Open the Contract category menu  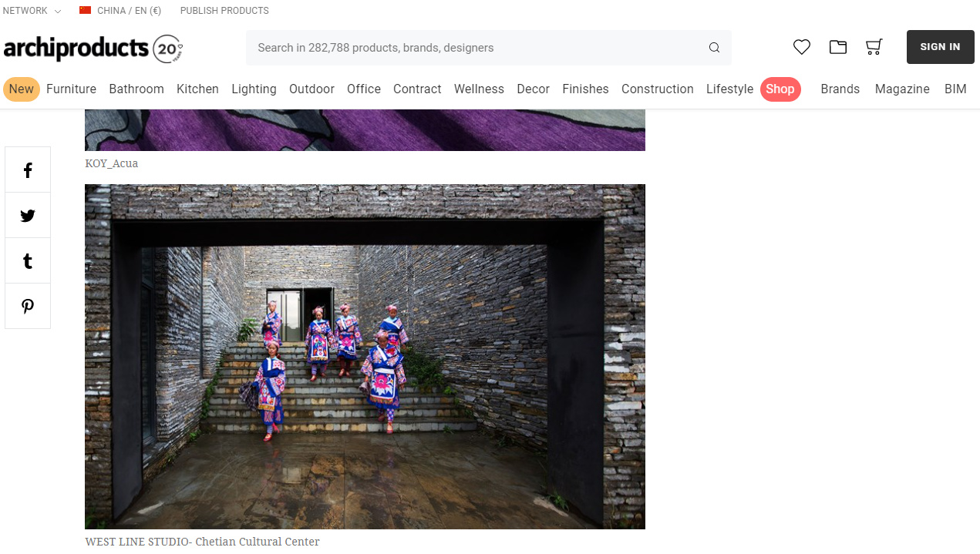coord(417,89)
